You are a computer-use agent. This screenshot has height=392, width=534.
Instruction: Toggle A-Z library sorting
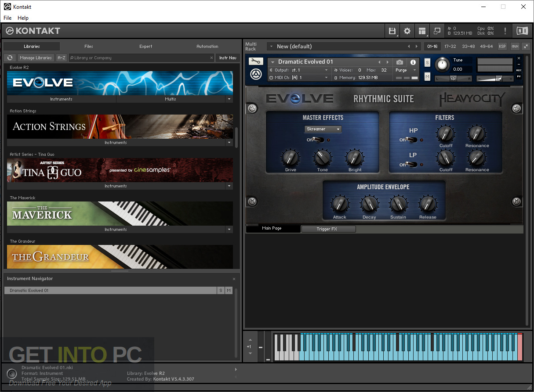point(62,58)
